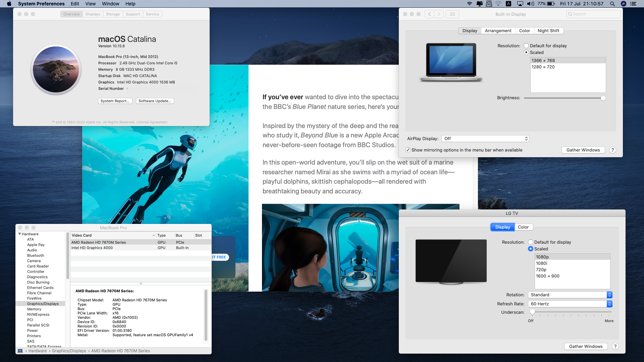Select Intel HD Graphics 4000 row
Screen dimensions: 644x362
coord(141,248)
